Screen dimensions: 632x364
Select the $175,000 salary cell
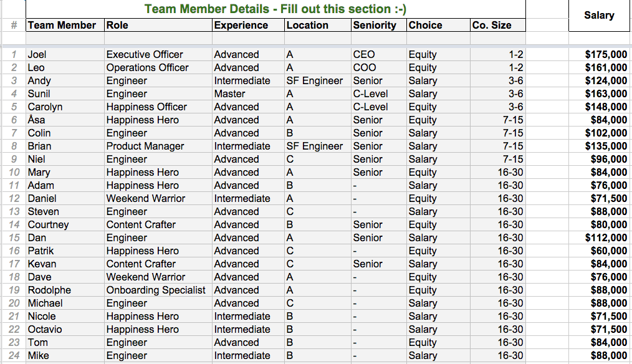click(606, 54)
